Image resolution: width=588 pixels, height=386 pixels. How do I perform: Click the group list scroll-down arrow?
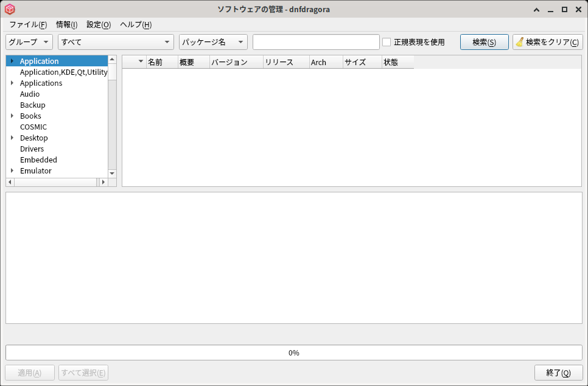click(112, 174)
